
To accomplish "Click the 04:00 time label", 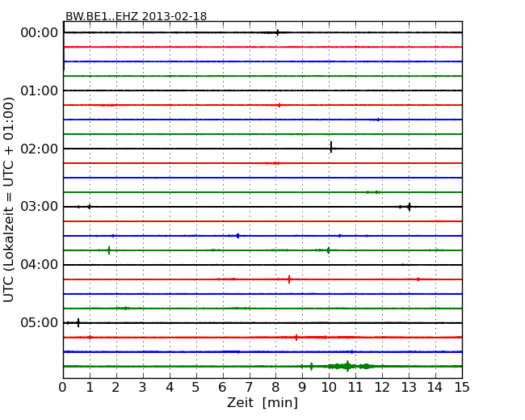I will click(x=40, y=265).
